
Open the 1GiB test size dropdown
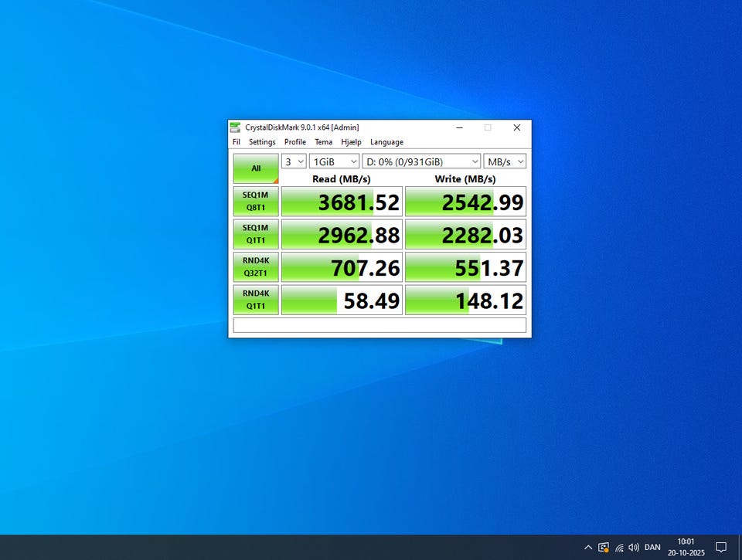[334, 161]
